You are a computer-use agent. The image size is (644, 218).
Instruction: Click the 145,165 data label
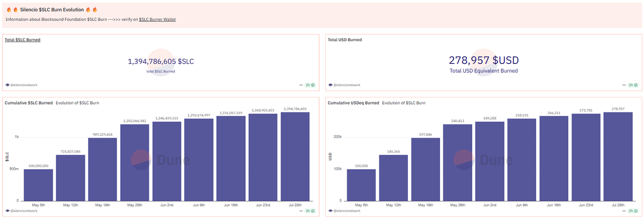393,152
